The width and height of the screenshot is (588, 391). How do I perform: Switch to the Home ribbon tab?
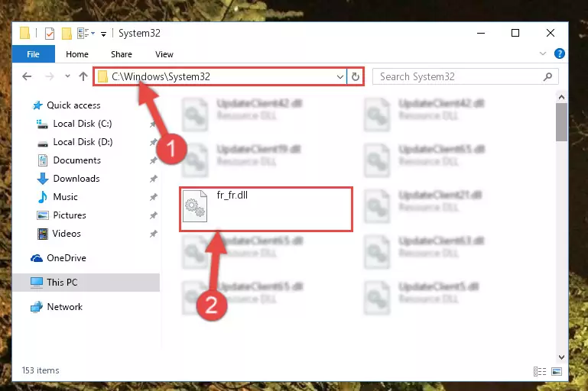[x=77, y=54]
